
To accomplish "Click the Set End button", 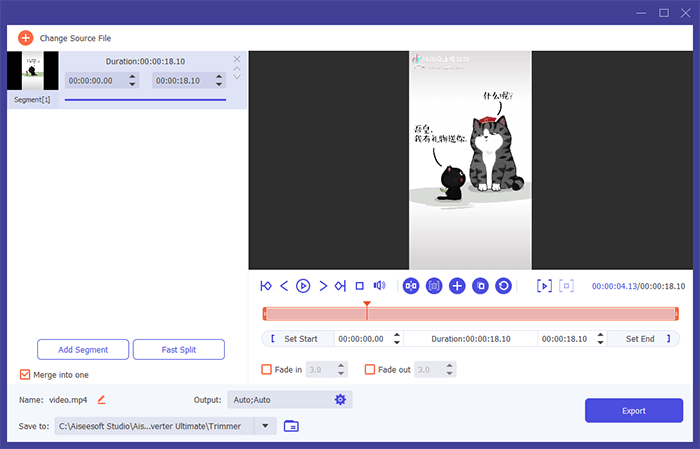I will click(643, 339).
